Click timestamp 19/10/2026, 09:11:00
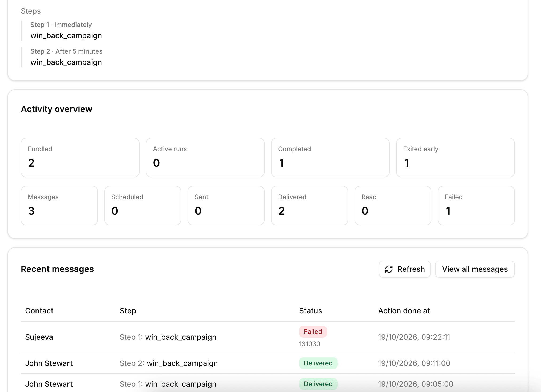The height and width of the screenshot is (392, 541). 414,363
